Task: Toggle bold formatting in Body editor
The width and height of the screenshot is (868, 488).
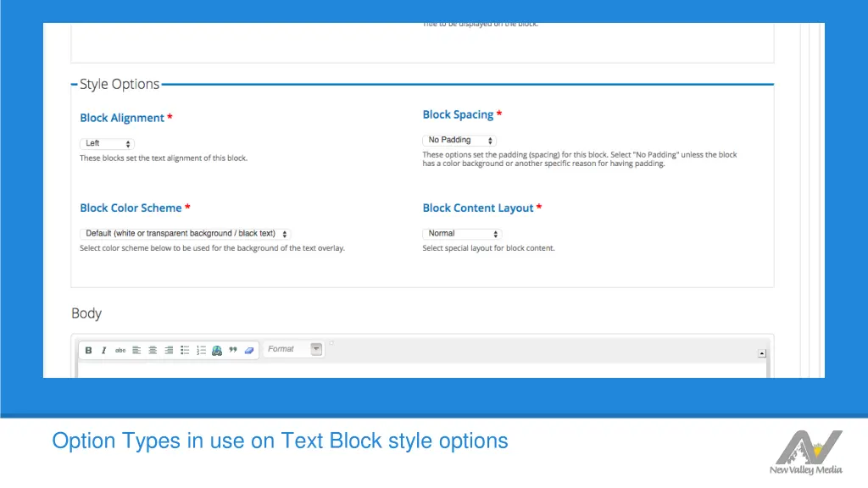Action: pyautogui.click(x=88, y=350)
